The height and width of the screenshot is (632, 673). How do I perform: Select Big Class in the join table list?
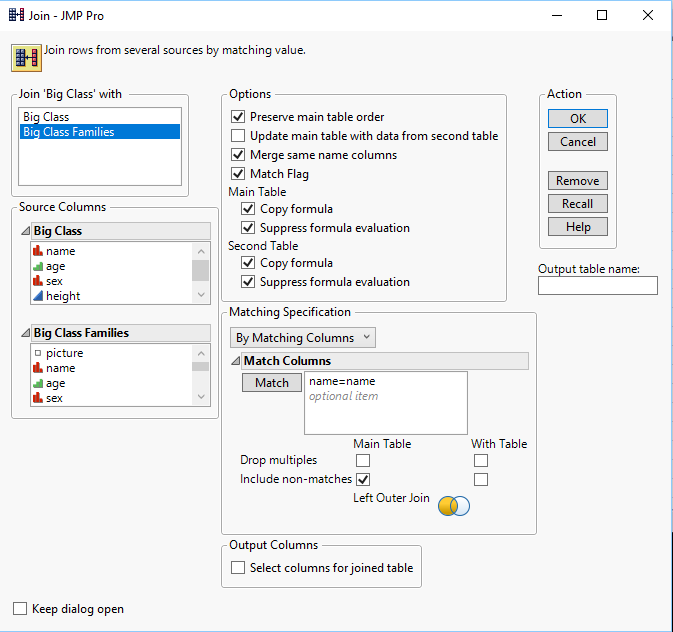[46, 117]
